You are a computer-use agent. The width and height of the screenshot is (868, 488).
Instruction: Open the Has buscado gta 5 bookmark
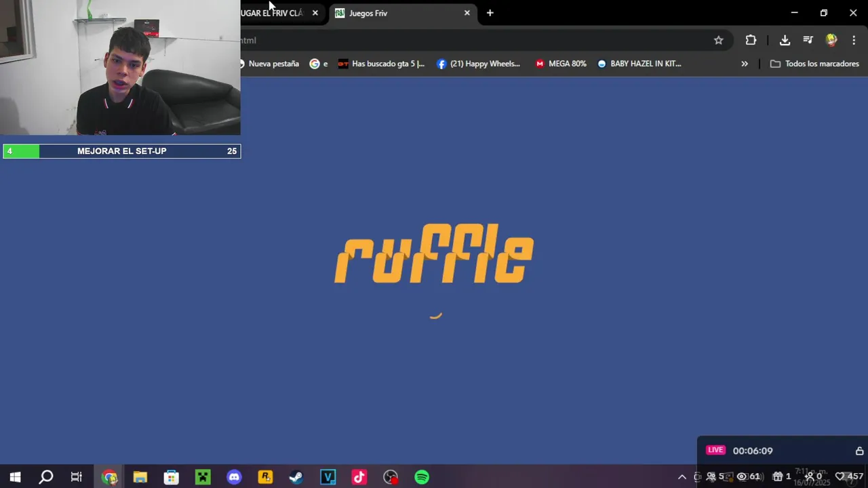[381, 64]
